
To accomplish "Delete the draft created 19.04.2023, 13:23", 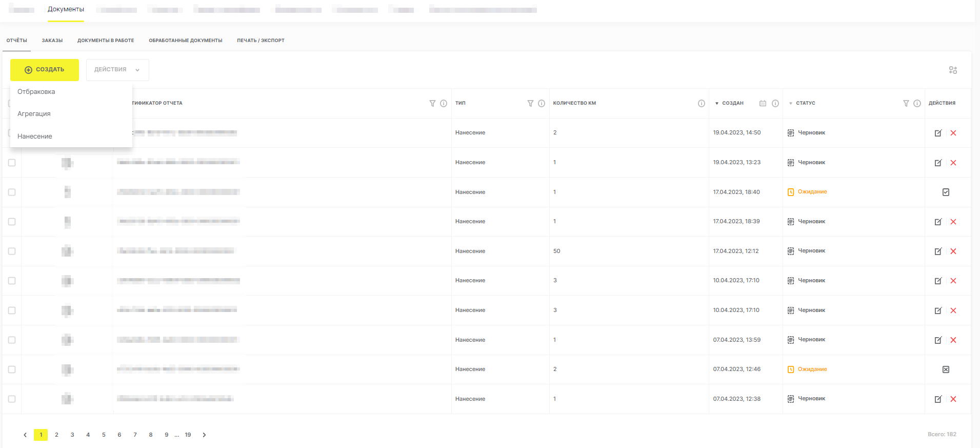I will [953, 163].
